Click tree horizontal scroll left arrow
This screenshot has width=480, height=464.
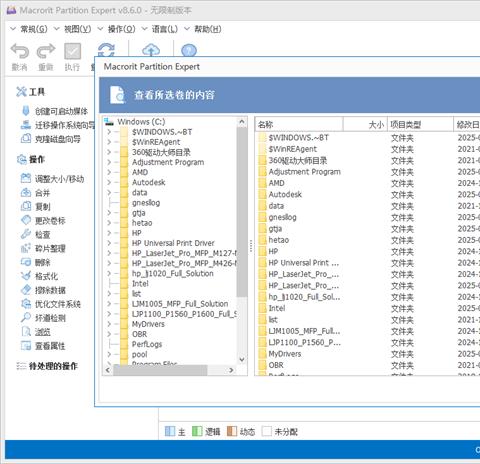[108, 370]
